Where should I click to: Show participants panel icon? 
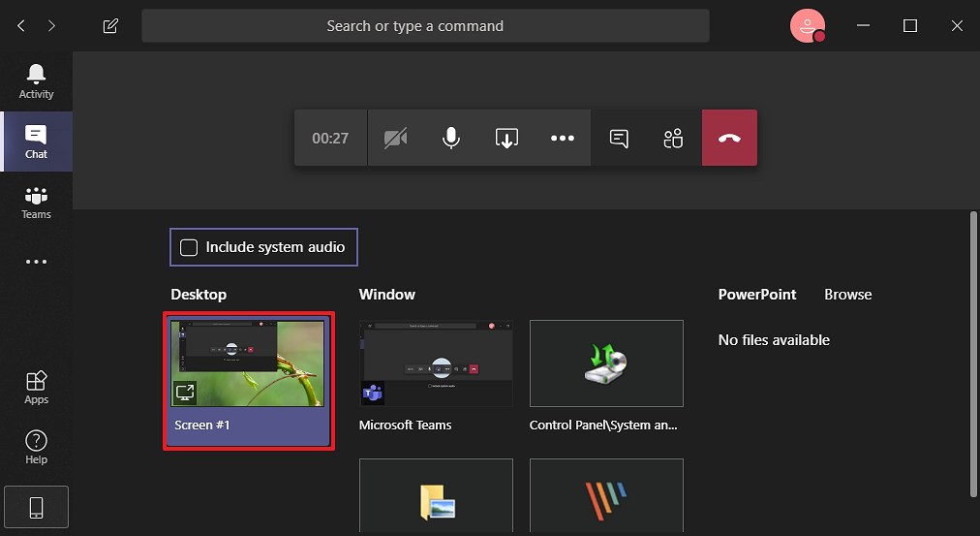(x=674, y=139)
